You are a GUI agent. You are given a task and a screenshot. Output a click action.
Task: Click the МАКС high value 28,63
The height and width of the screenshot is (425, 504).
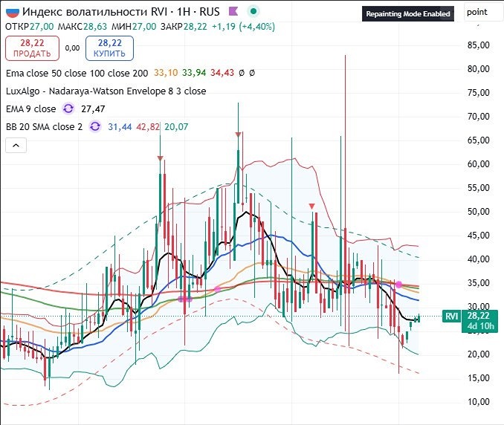(x=95, y=27)
